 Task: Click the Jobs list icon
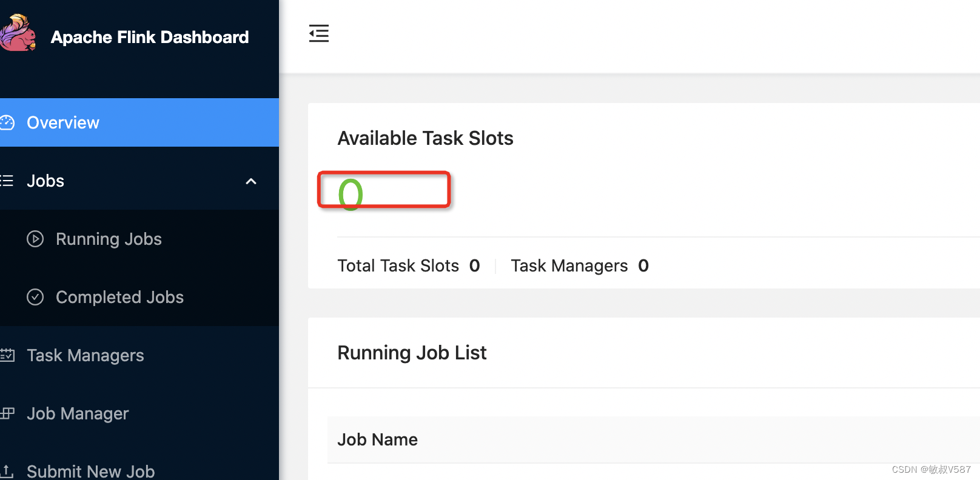click(7, 181)
